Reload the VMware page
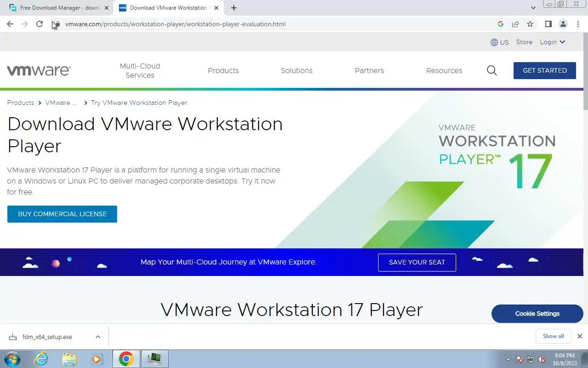Image resolution: width=588 pixels, height=368 pixels. pos(40,24)
